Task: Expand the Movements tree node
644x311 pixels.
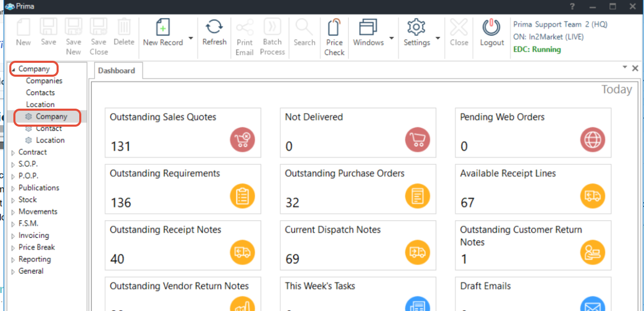Action: pyautogui.click(x=13, y=212)
